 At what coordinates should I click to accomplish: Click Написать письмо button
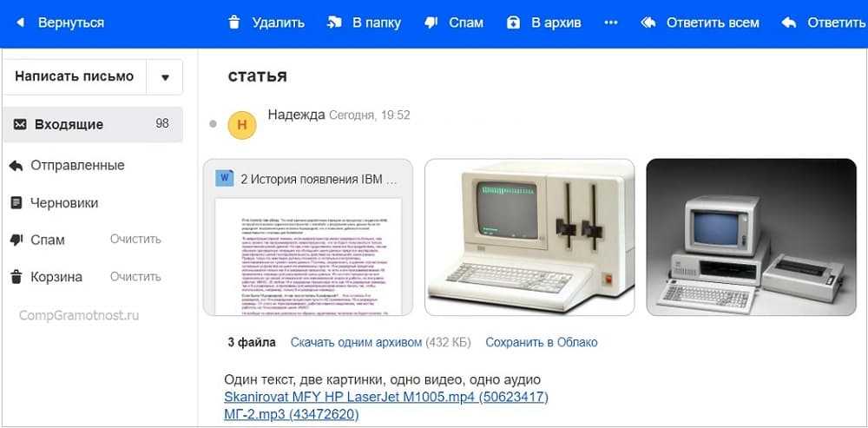tap(74, 76)
